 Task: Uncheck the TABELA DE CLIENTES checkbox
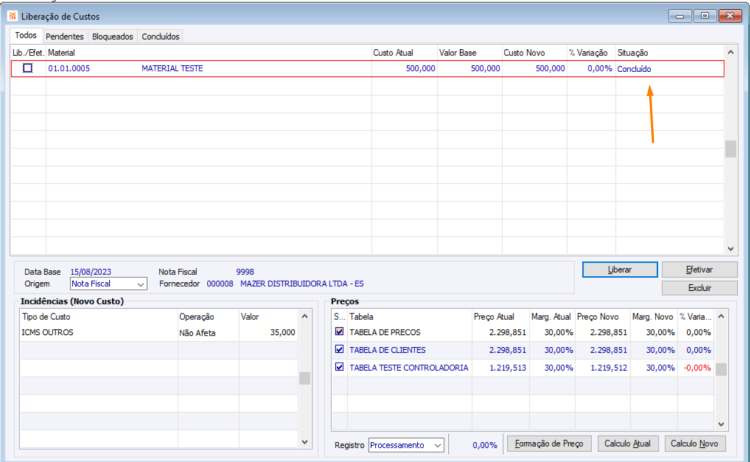339,349
